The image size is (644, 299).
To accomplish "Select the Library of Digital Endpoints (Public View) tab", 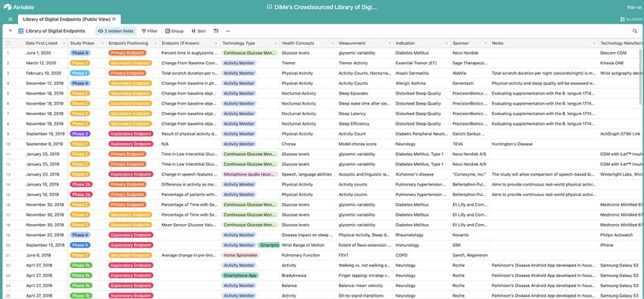I will 69,19.
